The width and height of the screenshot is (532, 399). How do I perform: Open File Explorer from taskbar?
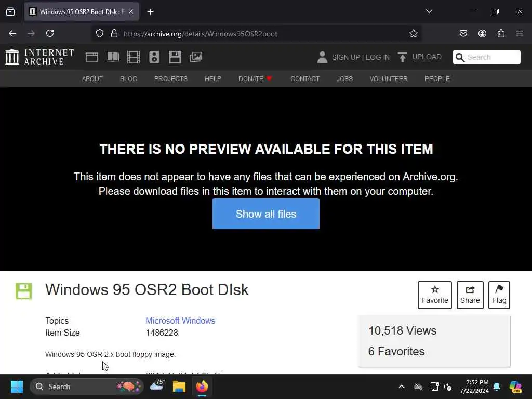[x=179, y=387]
